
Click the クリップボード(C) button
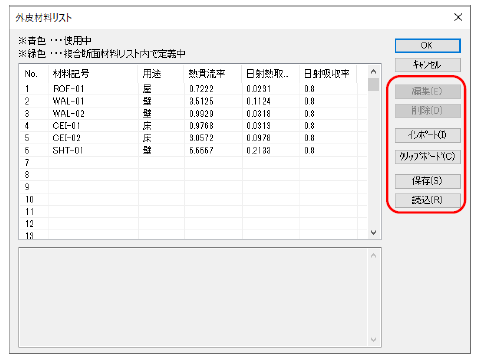428,157
